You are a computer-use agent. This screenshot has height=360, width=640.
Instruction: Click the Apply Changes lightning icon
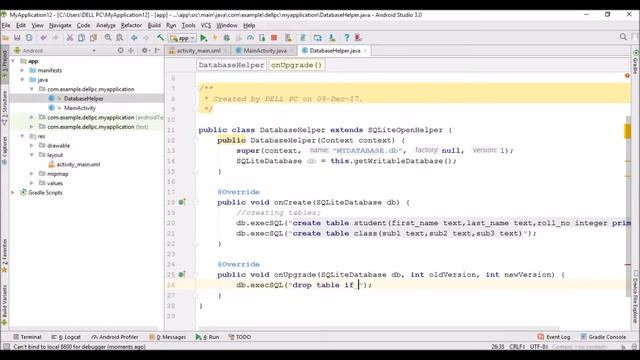(x=215, y=38)
